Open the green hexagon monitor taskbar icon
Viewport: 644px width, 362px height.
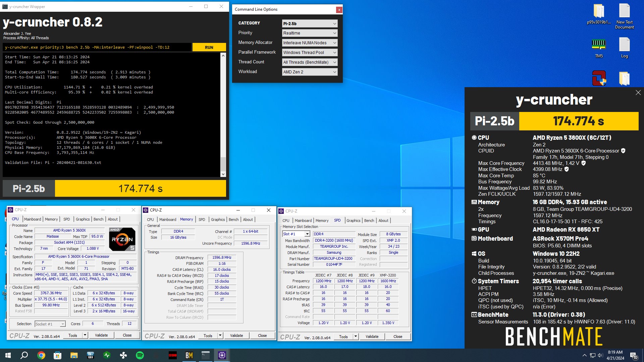pos(107,355)
